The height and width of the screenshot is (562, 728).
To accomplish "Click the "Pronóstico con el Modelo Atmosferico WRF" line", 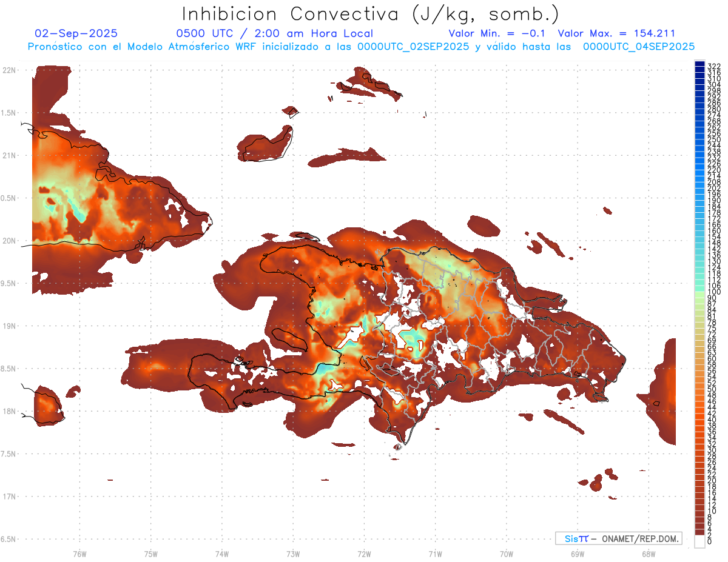I will (x=361, y=47).
